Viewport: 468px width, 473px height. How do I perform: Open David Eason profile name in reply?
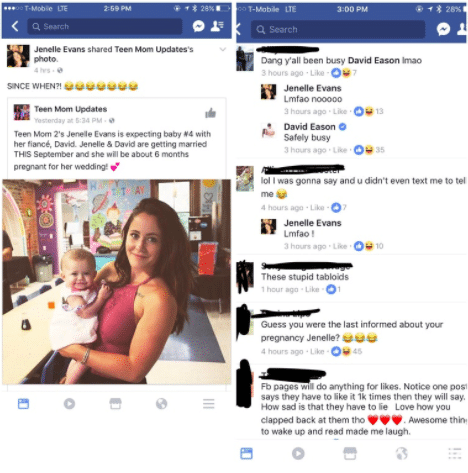click(310, 127)
